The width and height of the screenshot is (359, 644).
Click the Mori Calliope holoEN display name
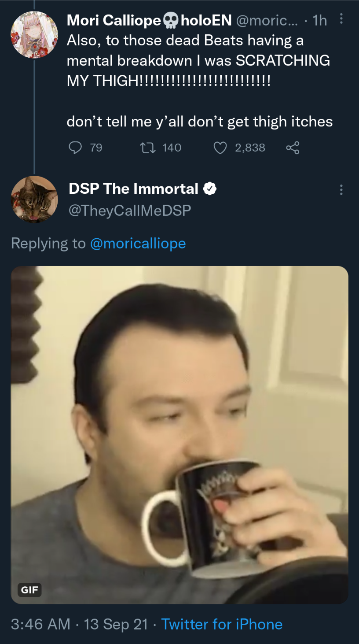149,20
